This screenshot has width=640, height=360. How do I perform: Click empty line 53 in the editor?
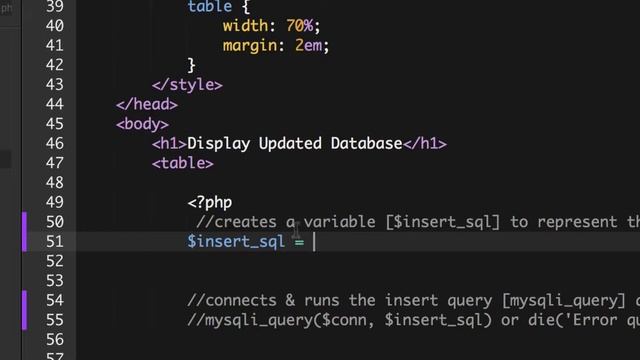coord(358,280)
